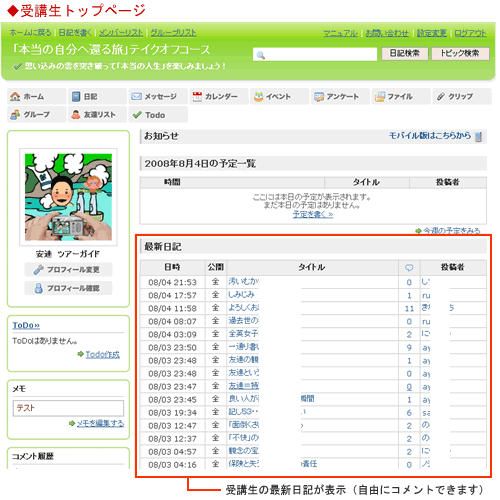
Task: Open the グループリスト header link
Action: [173, 33]
